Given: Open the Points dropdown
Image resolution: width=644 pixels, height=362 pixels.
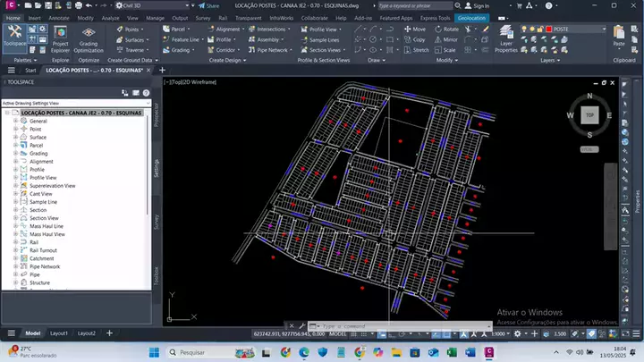Looking at the screenshot, I should [131, 29].
